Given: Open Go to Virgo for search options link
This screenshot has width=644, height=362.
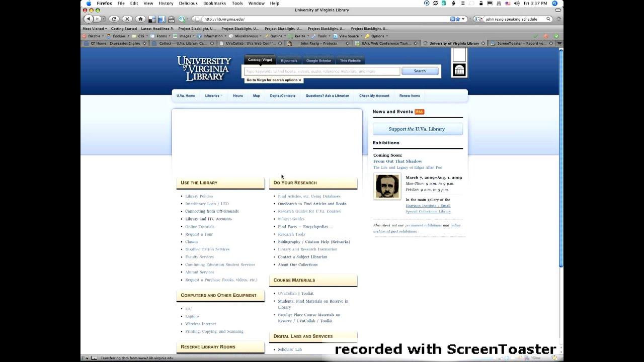Looking at the screenshot, I should tap(274, 80).
